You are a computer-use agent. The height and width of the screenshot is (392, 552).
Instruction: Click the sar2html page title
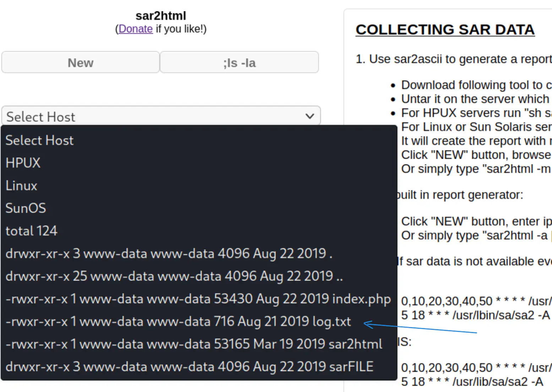(x=160, y=16)
